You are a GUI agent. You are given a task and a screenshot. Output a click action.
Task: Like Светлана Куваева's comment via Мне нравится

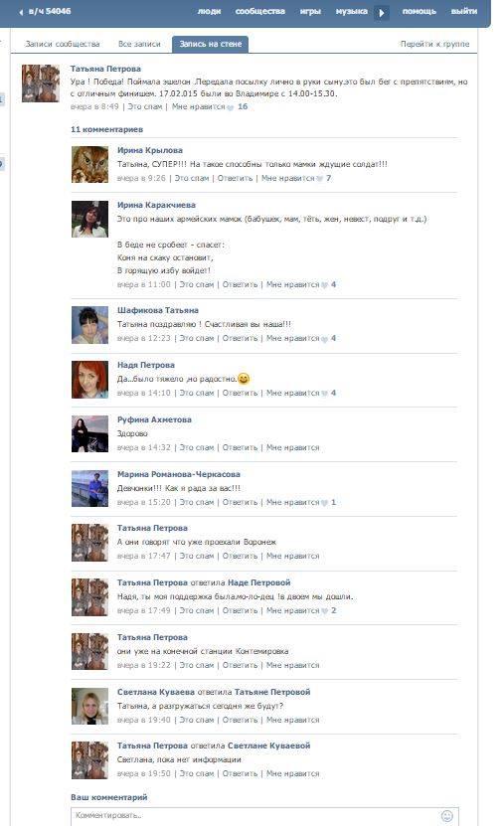coord(293,720)
